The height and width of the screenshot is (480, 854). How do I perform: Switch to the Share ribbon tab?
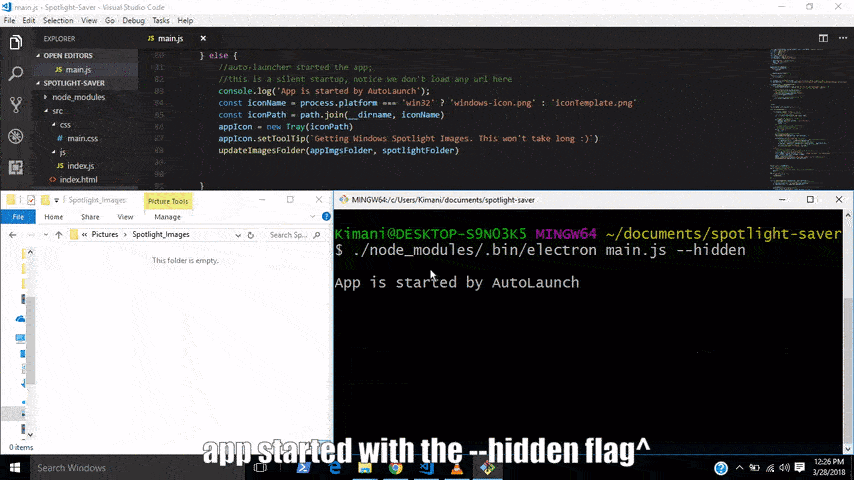[x=90, y=217]
